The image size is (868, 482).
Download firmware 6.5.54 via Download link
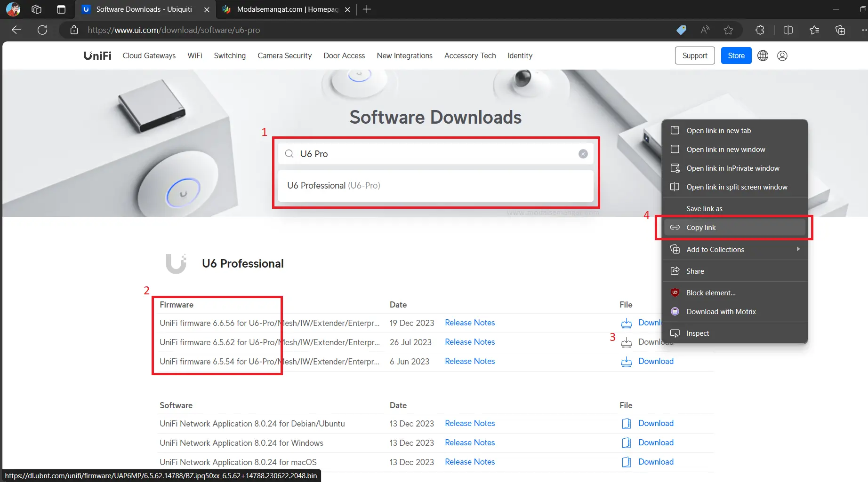coord(656,362)
